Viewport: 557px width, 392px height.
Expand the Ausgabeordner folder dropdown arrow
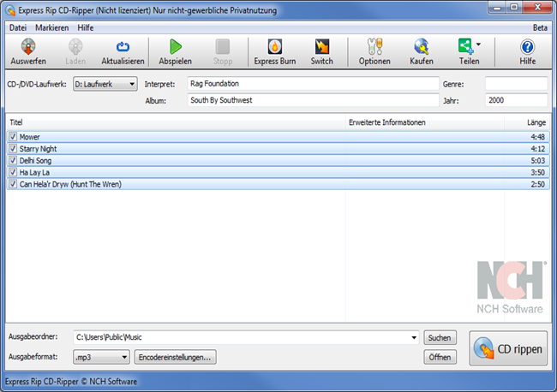click(x=414, y=337)
